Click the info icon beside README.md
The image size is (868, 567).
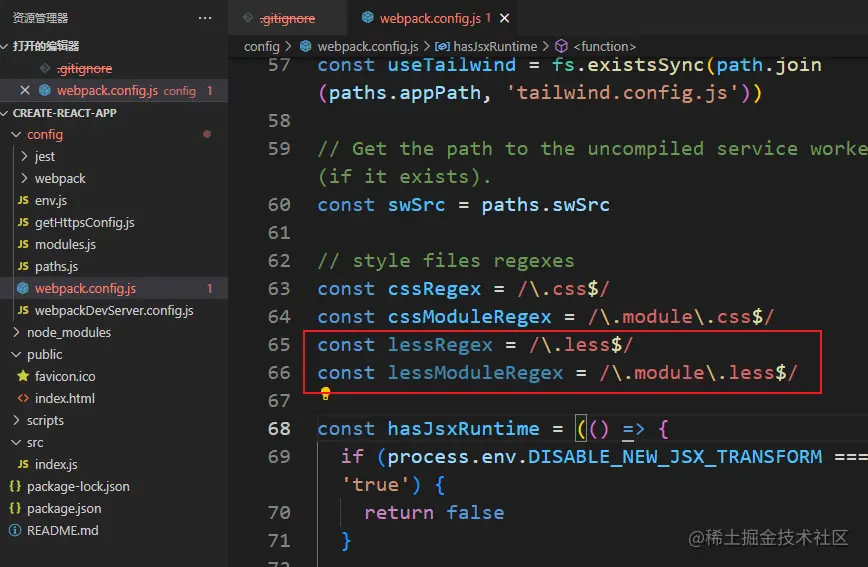coord(15,530)
